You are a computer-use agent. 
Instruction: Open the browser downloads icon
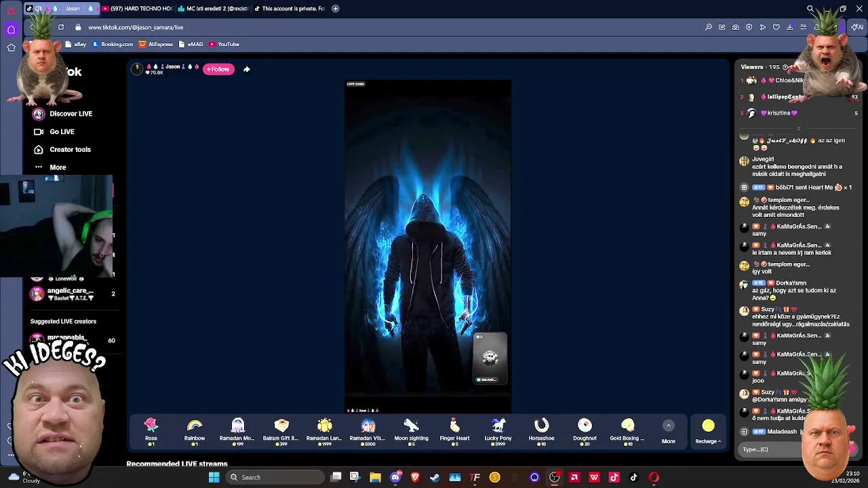(x=790, y=27)
